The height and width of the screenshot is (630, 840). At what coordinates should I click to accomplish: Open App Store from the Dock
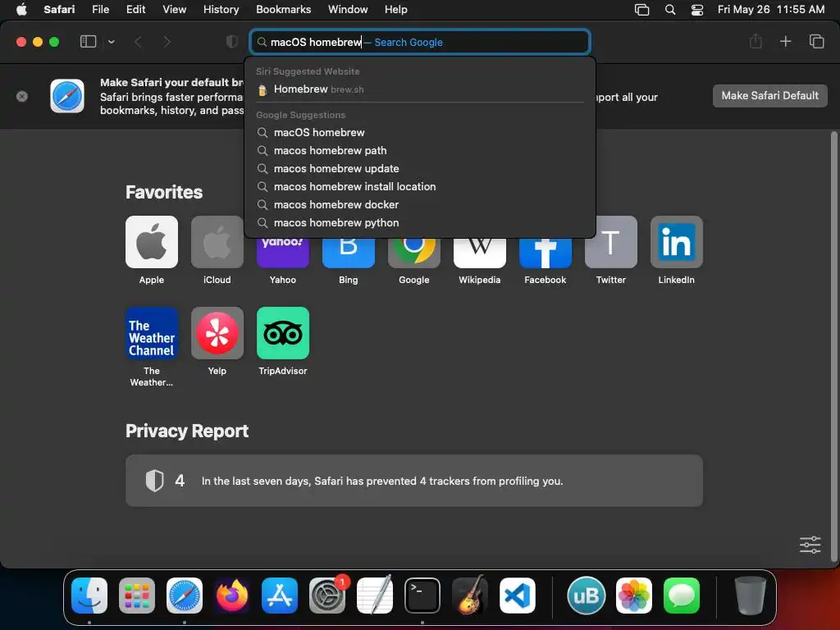[280, 596]
